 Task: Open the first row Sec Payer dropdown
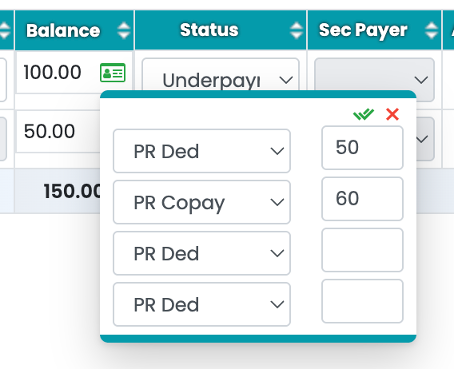tap(374, 75)
